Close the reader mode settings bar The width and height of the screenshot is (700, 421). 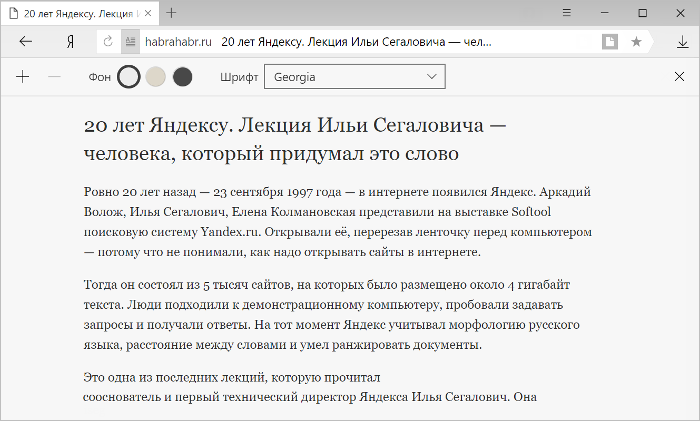[x=679, y=77]
